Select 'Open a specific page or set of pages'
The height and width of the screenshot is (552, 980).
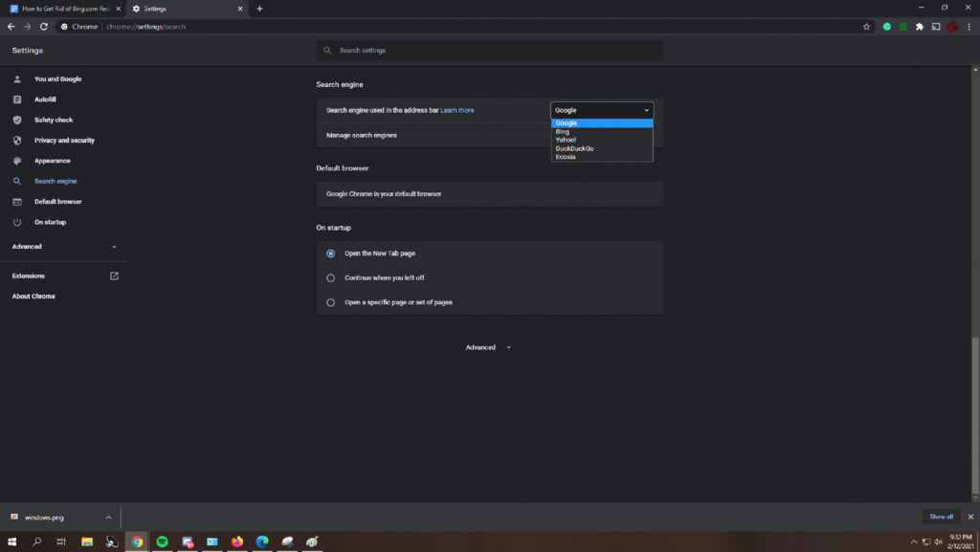(330, 302)
